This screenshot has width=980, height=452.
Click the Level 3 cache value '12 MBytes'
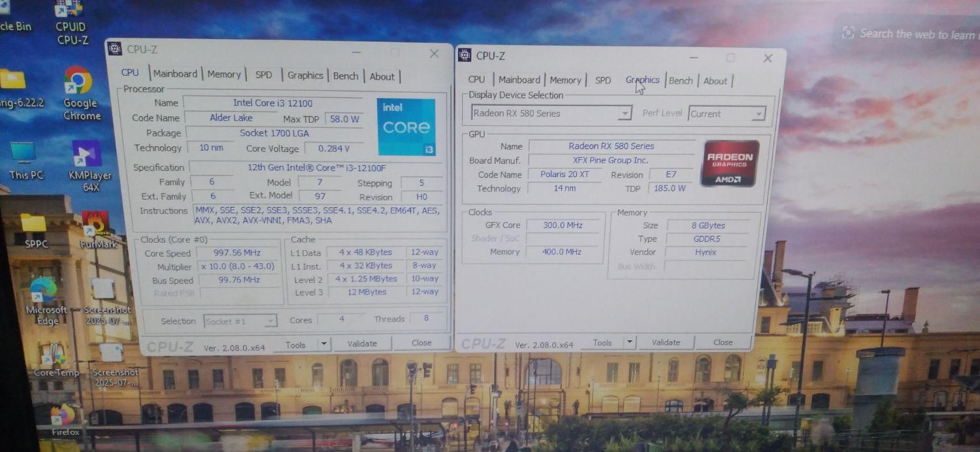point(367,292)
